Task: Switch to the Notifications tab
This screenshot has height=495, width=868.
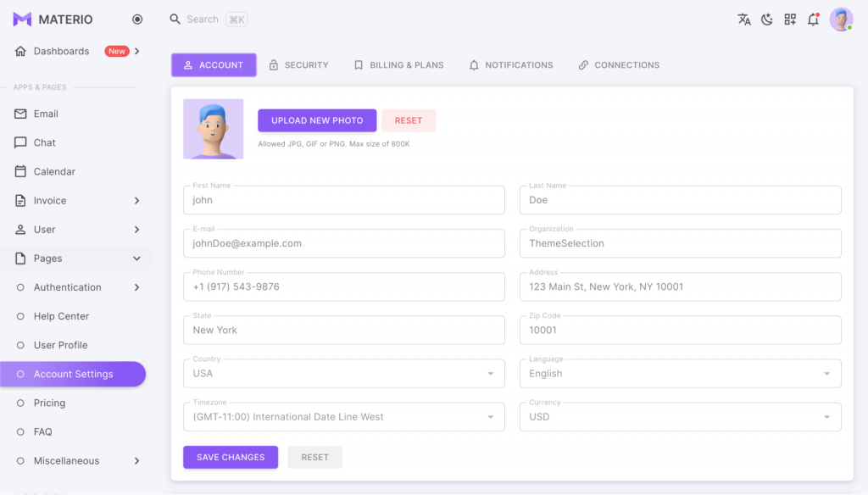Action: click(x=511, y=64)
